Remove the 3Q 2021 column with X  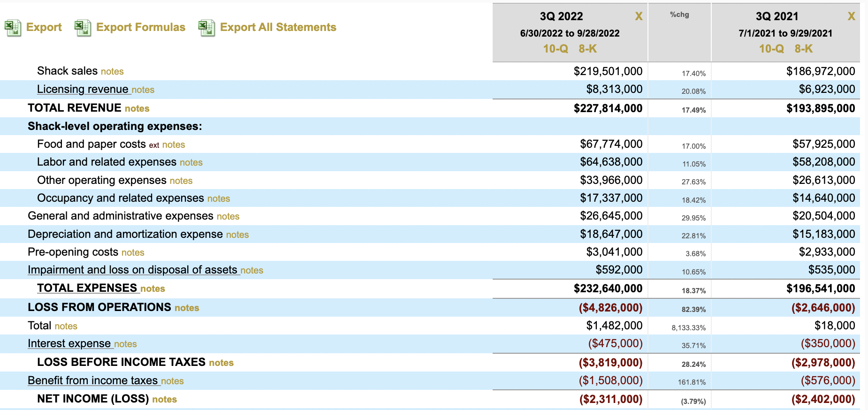coord(851,16)
